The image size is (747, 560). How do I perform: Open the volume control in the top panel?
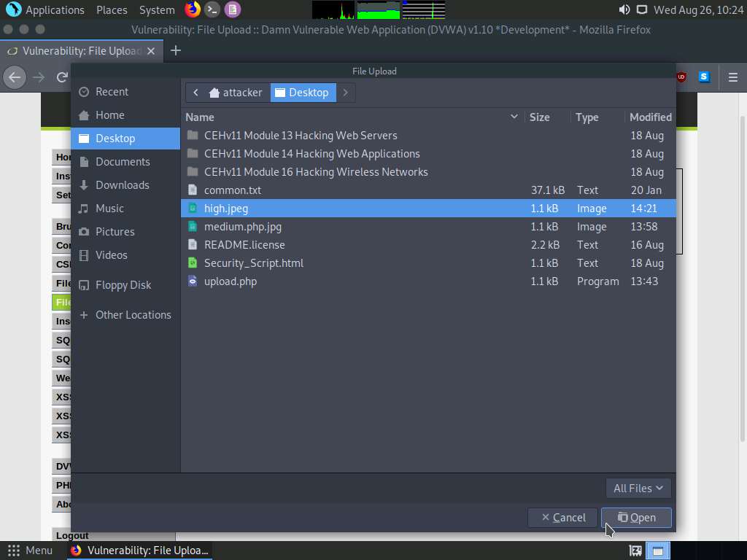(x=623, y=9)
